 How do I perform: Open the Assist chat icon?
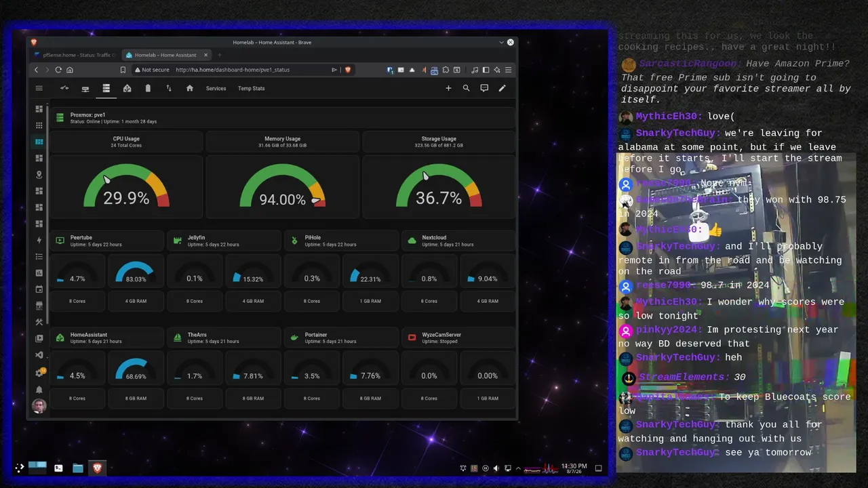pyautogui.click(x=484, y=88)
